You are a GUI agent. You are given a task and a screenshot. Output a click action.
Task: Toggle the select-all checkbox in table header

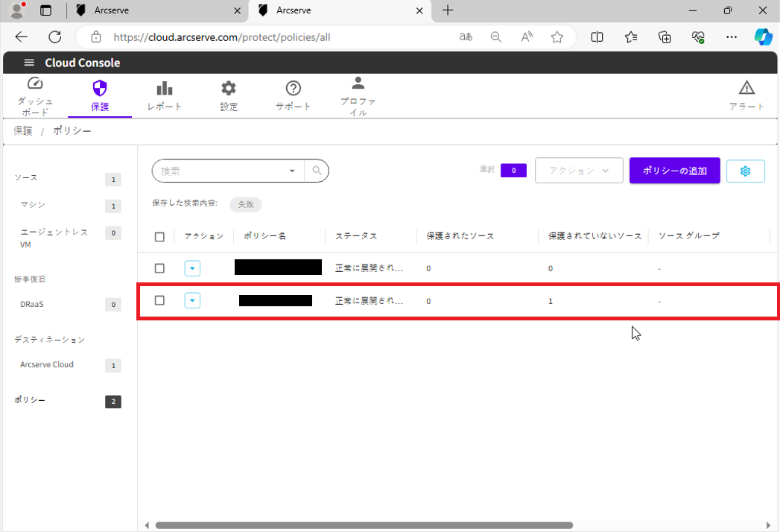point(159,237)
